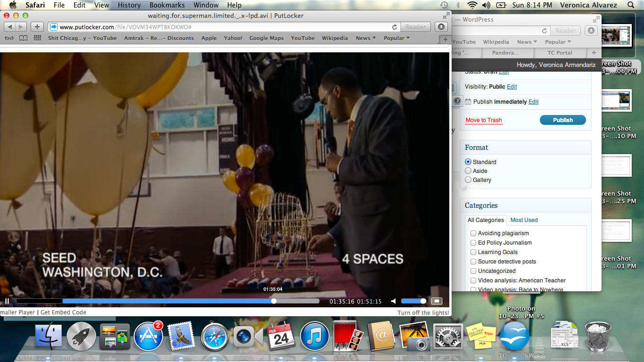Check Ed Policy Journalism category
This screenshot has height=362, width=644.
[473, 243]
